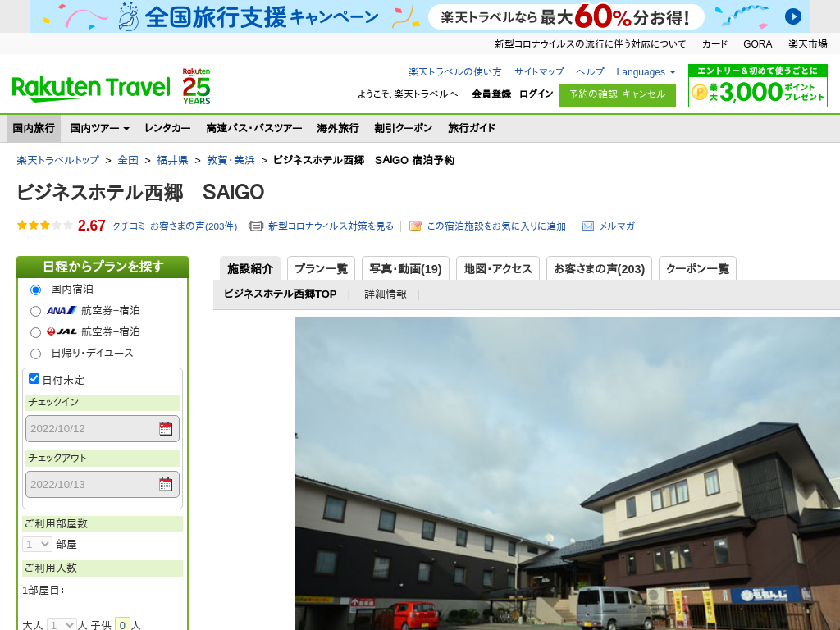Image resolution: width=840 pixels, height=630 pixels.
Task: Click the face mask icon for COVID measures
Action: 256,226
